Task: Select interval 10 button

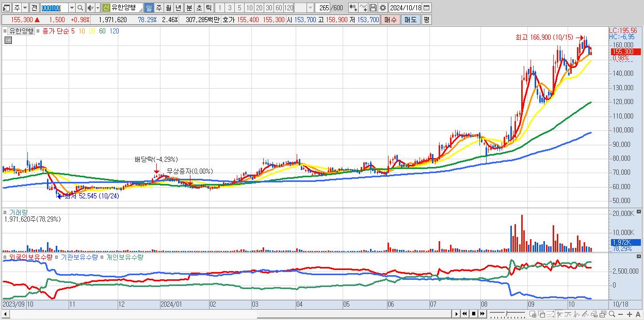Action: click(249, 8)
